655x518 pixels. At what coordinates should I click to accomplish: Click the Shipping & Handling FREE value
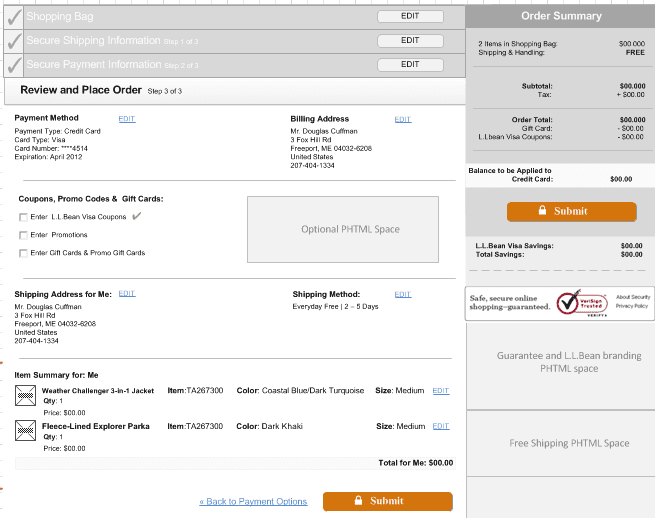click(x=635, y=53)
